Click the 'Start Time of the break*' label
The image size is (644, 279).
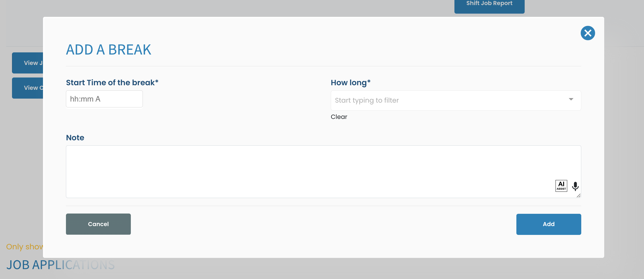pos(112,83)
